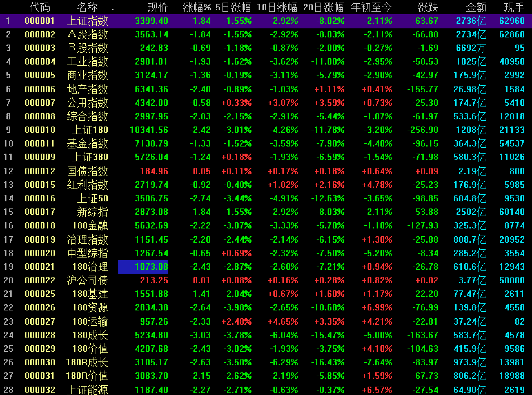
Task: Click the 金额 column header
Action: [476, 7]
